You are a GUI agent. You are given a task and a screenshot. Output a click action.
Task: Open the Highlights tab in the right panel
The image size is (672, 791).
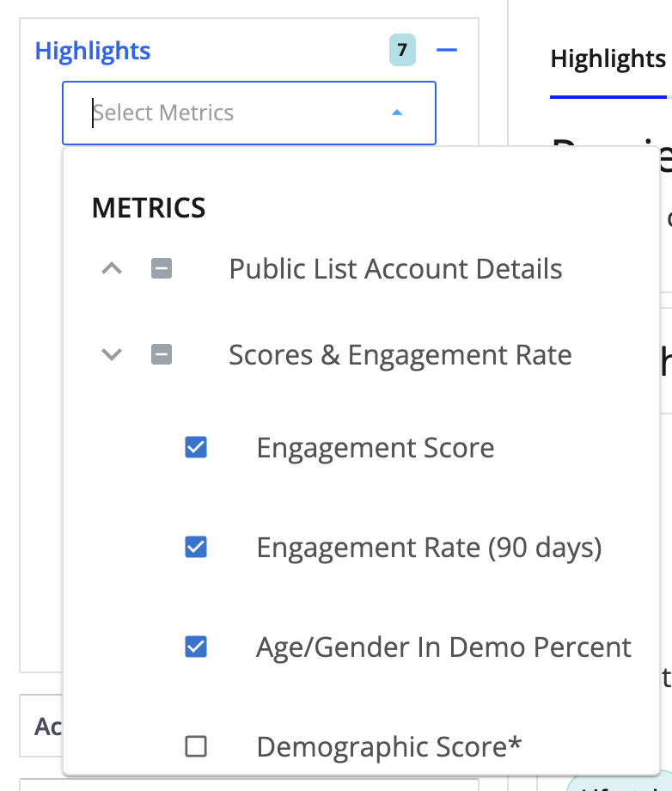[608, 59]
